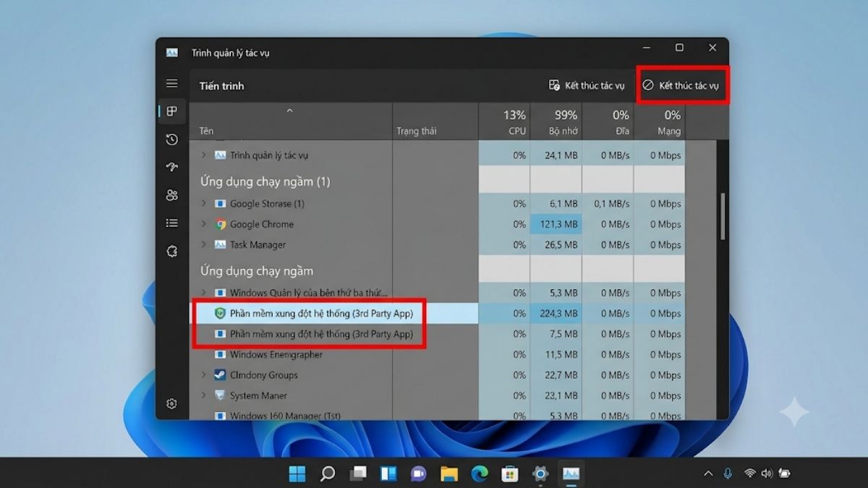Click the 7,5 MB memory cell
This screenshot has height=488, width=868.
tap(556, 334)
